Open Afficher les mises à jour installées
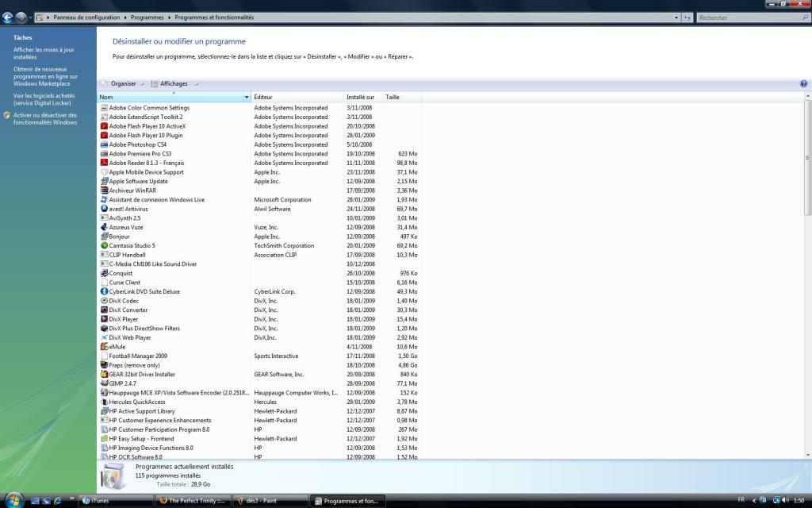812x508 pixels. pos(44,53)
